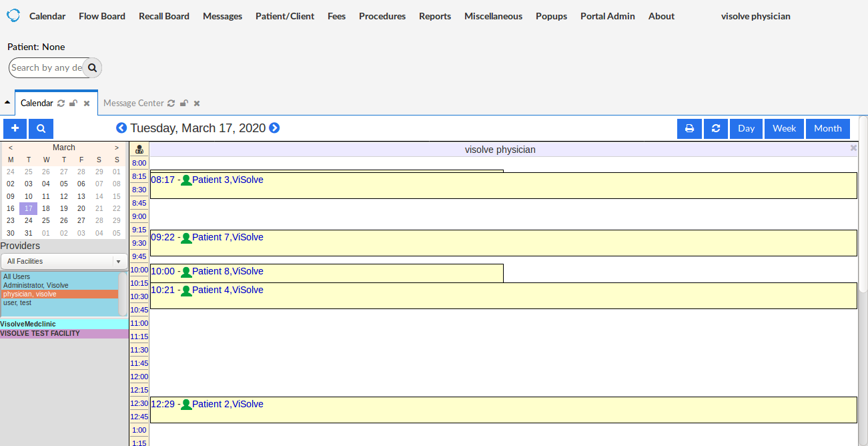Go to previous month in mini calendar
The height and width of the screenshot is (446, 868).
(11, 148)
